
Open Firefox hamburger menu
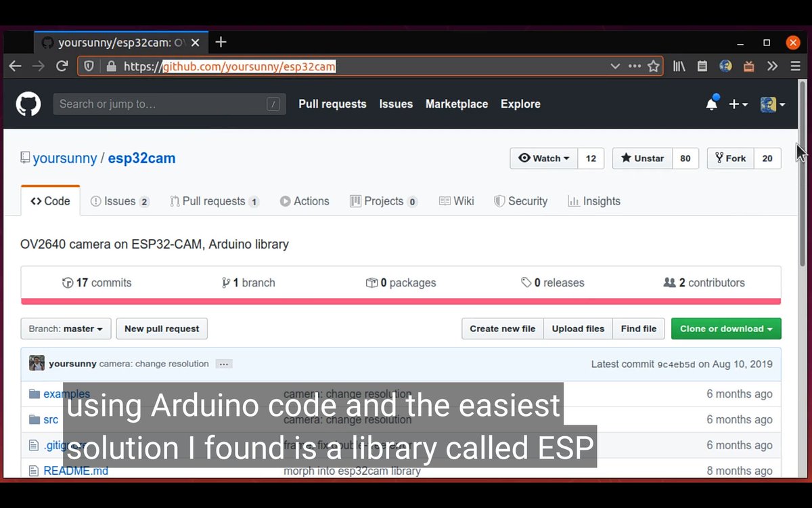pos(795,66)
